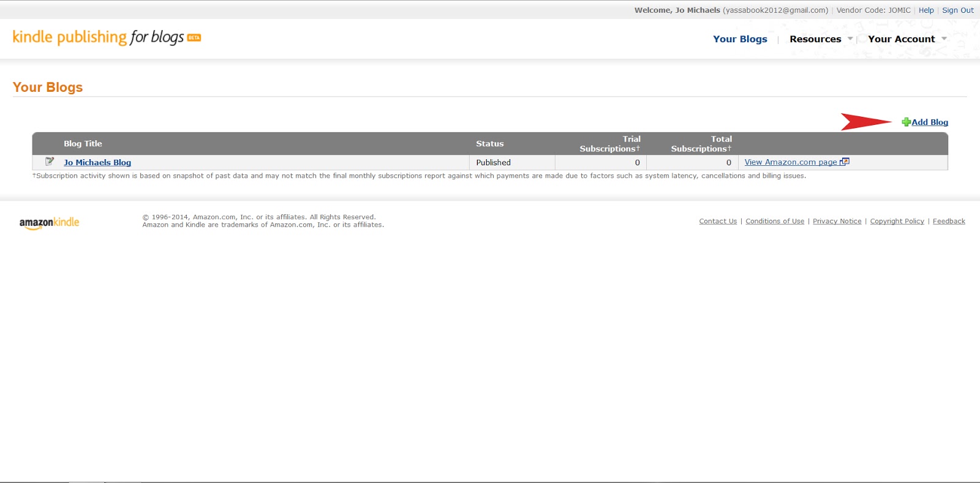Open the Privacy Notice link
980x483 pixels.
837,222
